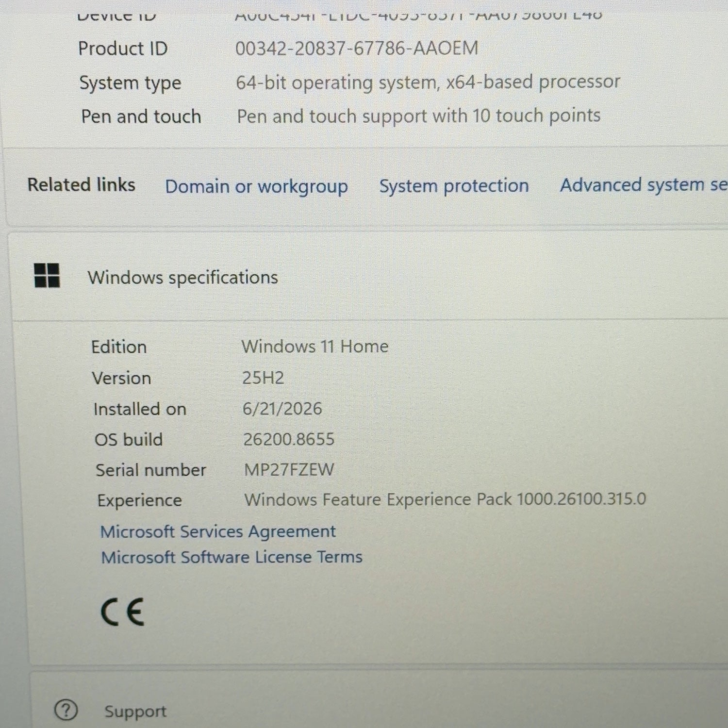Viewport: 728px width, 728px height.
Task: Click the Edition label
Action: click(x=119, y=347)
